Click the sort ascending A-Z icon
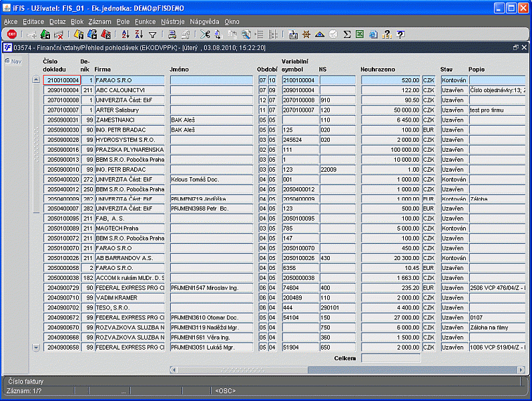The image size is (532, 401). point(125,34)
